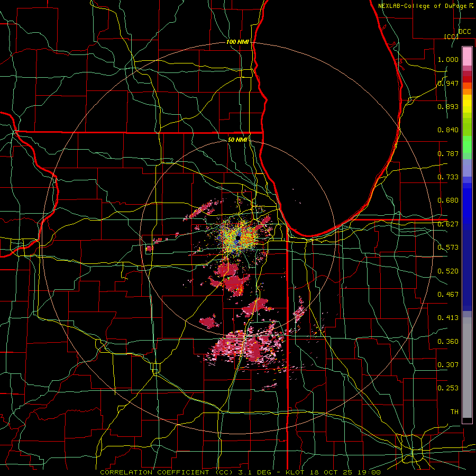The image size is (476, 476).
Task: Click the 0.467 scale value
Action: pos(448,295)
